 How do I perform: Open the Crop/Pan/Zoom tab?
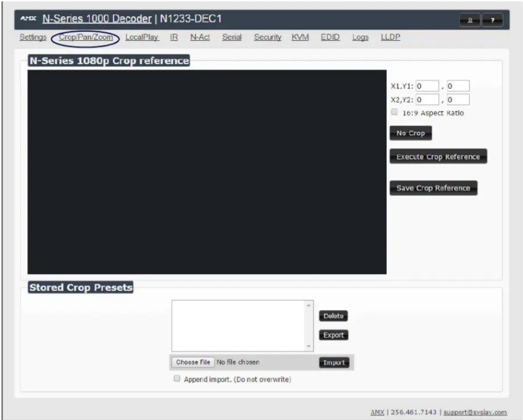click(x=86, y=37)
